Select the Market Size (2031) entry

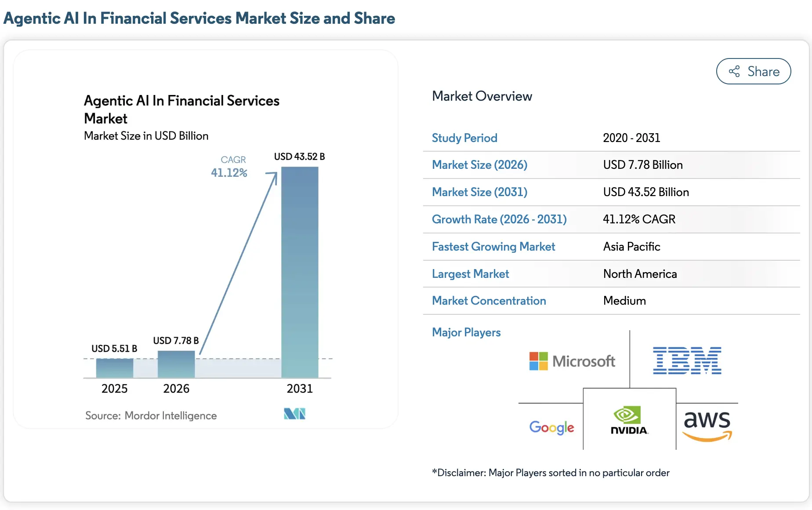tap(479, 192)
